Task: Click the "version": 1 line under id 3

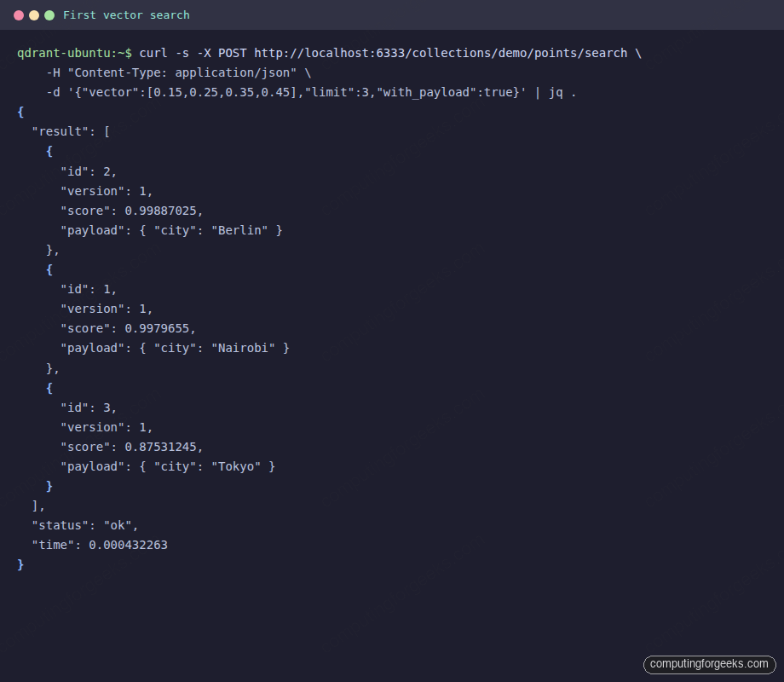Action: pyautogui.click(x=107, y=427)
